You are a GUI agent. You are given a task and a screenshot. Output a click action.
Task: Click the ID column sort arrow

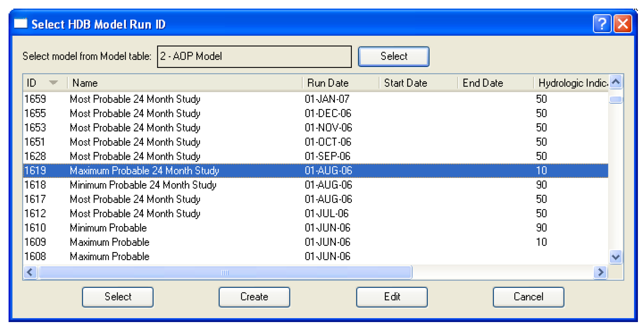tap(53, 83)
